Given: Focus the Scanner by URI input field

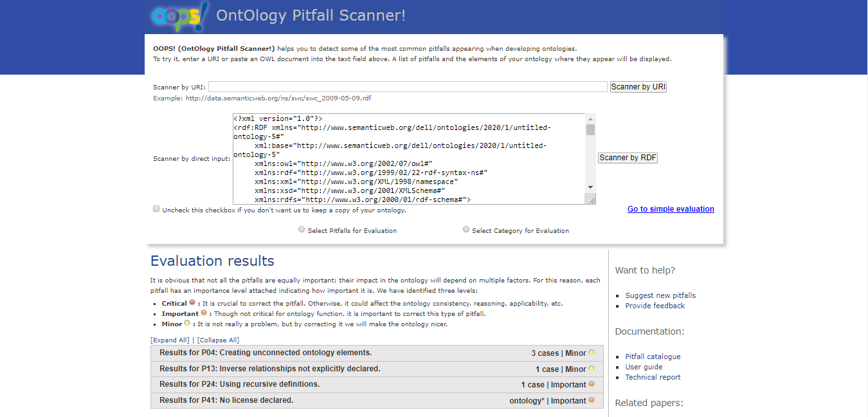Looking at the screenshot, I should click(x=408, y=87).
